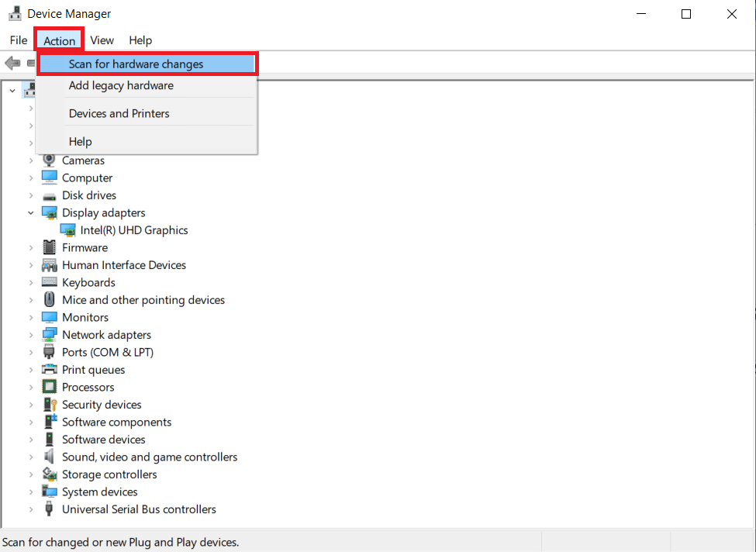The width and height of the screenshot is (756, 552).
Task: Select the Intel(R) UHD Graphics entry
Action: click(134, 230)
